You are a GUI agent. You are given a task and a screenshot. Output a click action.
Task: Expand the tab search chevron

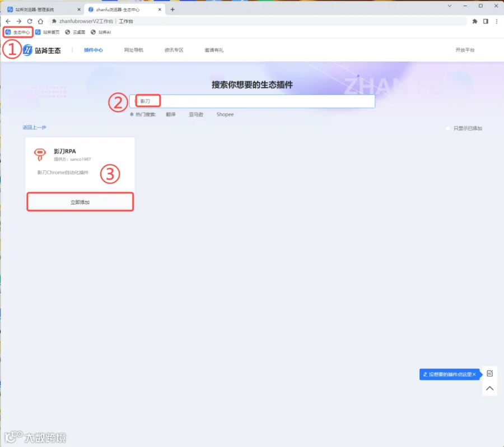point(450,6)
